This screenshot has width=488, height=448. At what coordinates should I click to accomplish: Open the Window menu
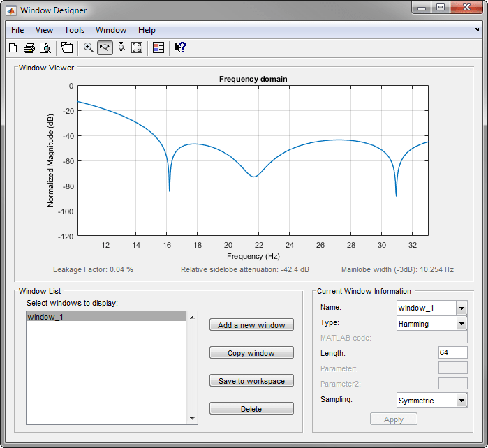click(111, 30)
